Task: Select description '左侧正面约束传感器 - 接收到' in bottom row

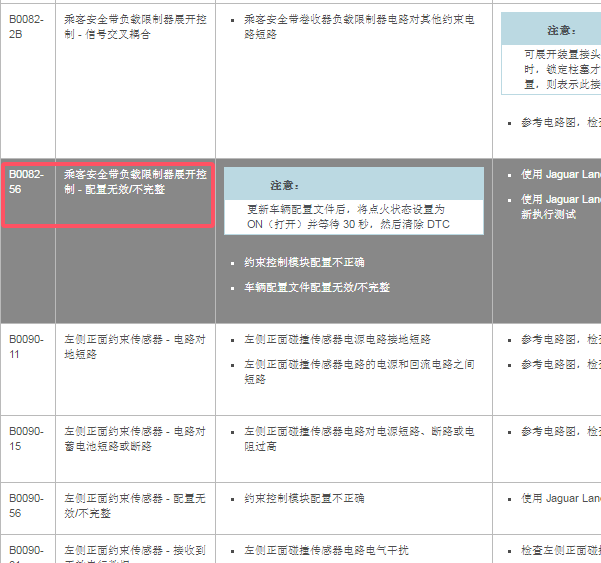Action: (x=135, y=550)
